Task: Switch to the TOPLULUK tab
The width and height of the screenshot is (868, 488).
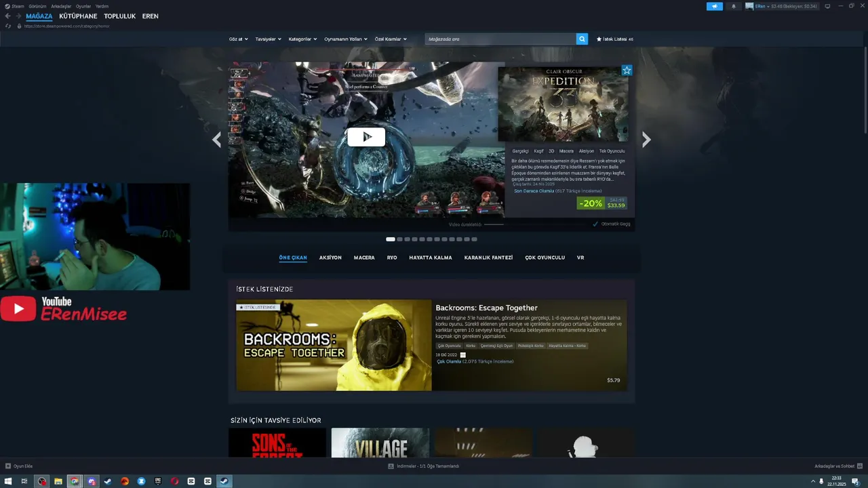Action: [x=120, y=16]
